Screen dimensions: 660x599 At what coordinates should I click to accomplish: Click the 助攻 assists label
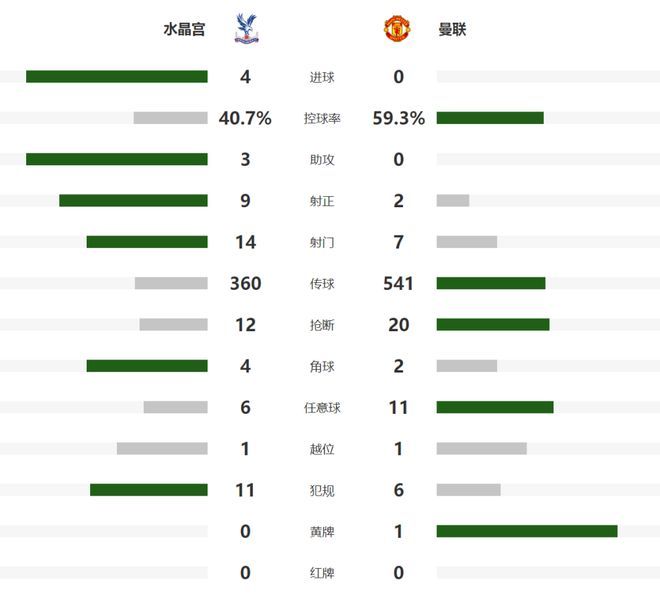pyautogui.click(x=322, y=160)
